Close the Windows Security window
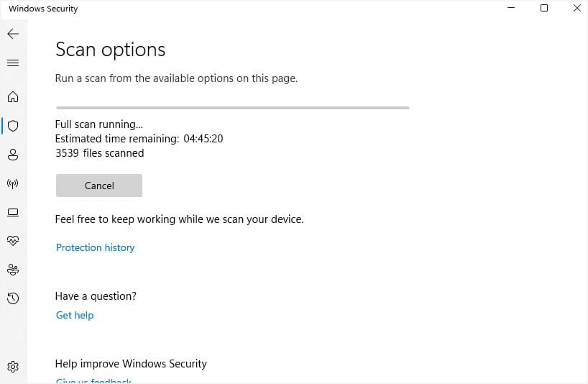588x384 pixels. coord(576,9)
